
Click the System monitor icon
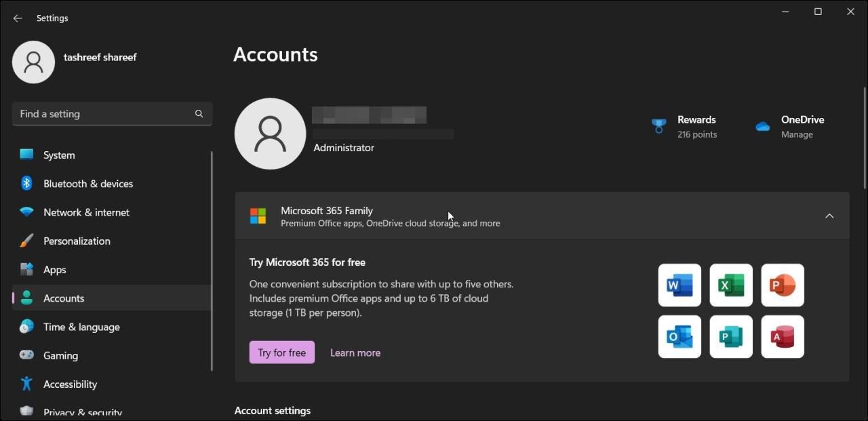click(26, 155)
